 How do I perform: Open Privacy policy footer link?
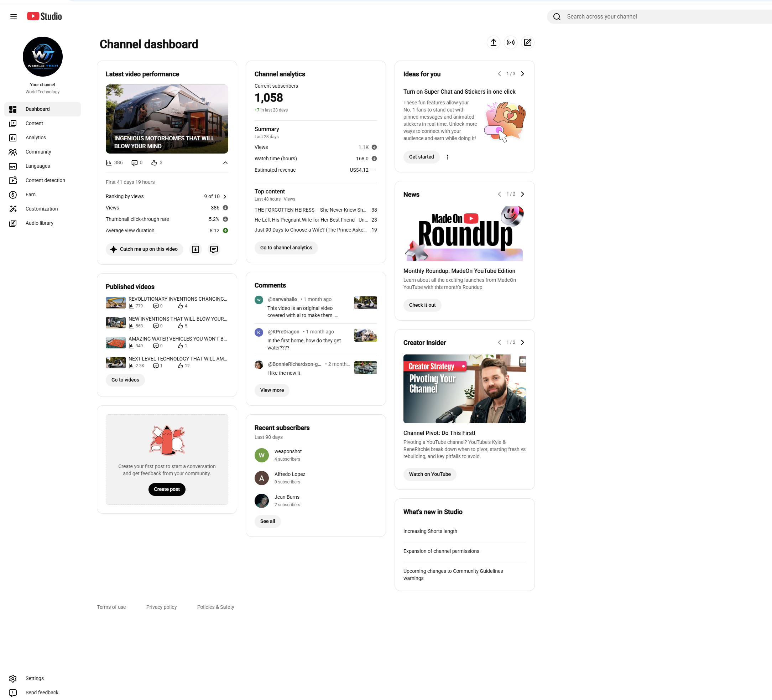click(x=161, y=607)
